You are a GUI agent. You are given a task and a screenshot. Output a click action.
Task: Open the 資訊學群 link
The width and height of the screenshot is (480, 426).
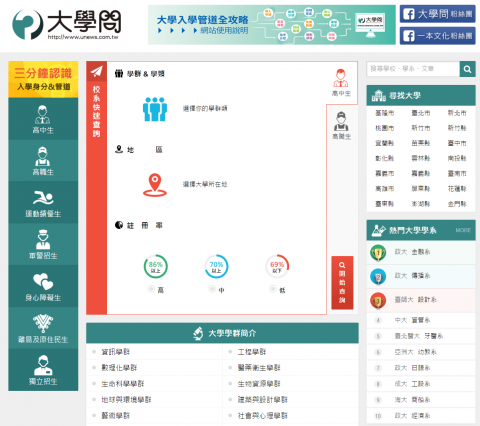pos(116,352)
